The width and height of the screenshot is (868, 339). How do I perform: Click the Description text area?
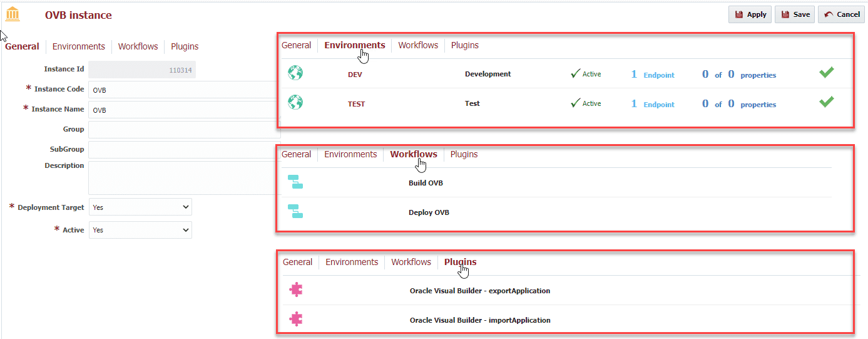(185, 178)
